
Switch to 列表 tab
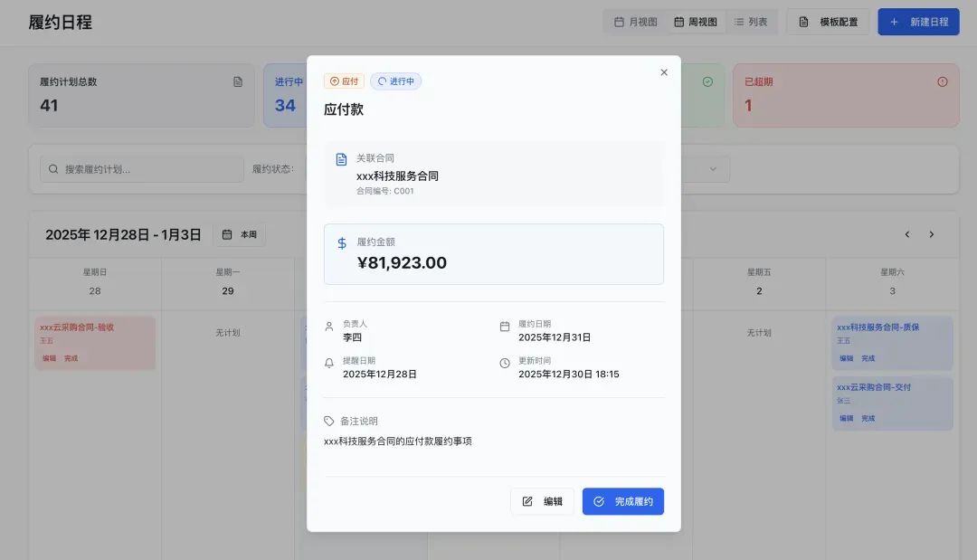coord(751,22)
